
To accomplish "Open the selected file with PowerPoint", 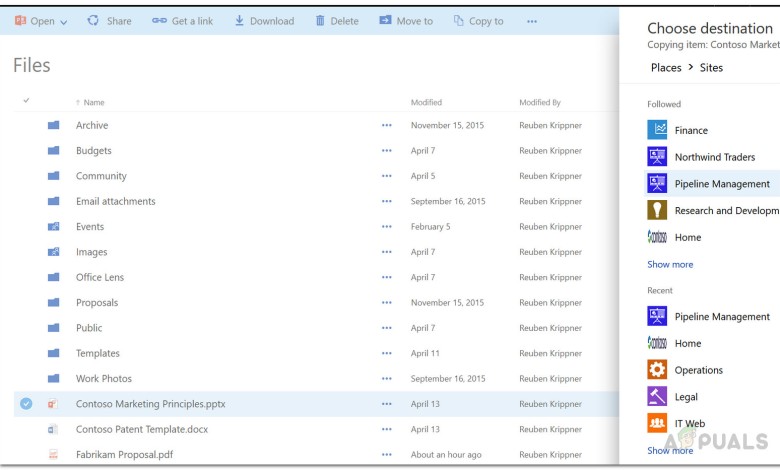I will [x=35, y=21].
